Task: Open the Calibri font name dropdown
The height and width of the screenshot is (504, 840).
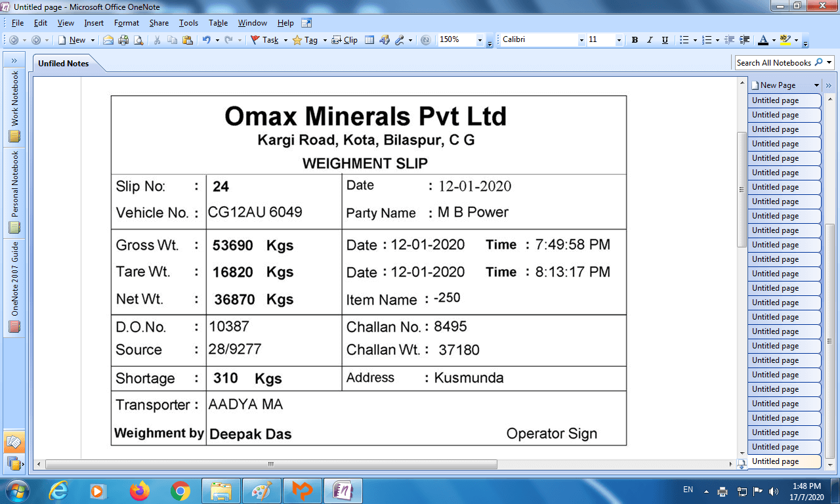Action: (581, 40)
